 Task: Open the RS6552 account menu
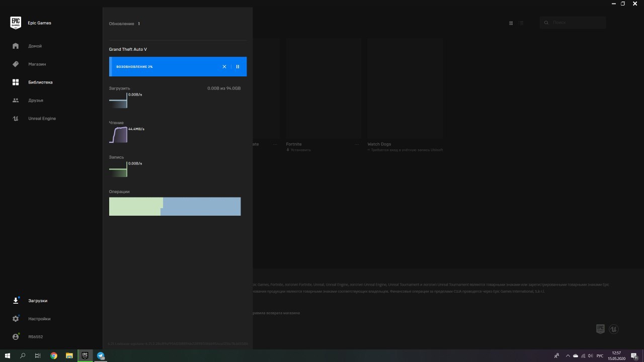click(28, 337)
